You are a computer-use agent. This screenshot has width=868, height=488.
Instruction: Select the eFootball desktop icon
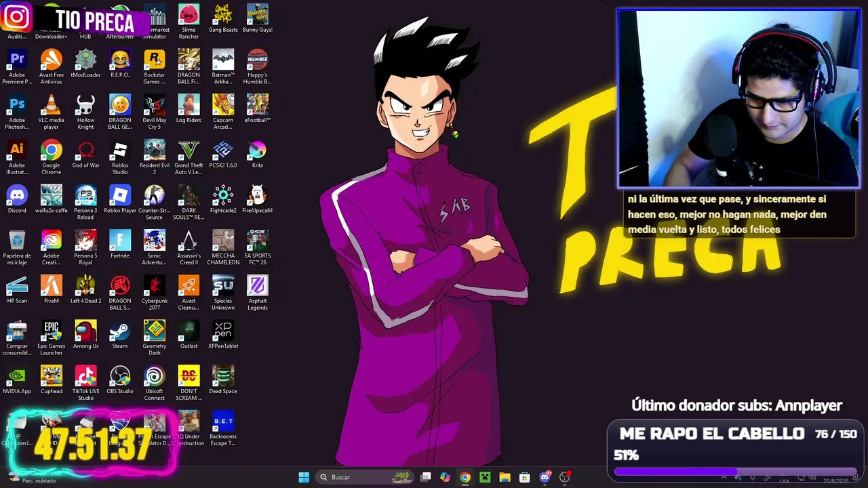258,108
